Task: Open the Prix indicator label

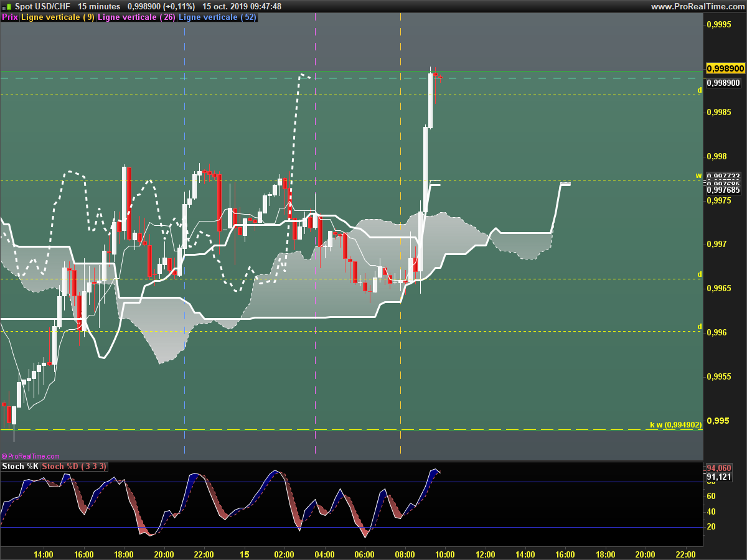Action: 10,17
